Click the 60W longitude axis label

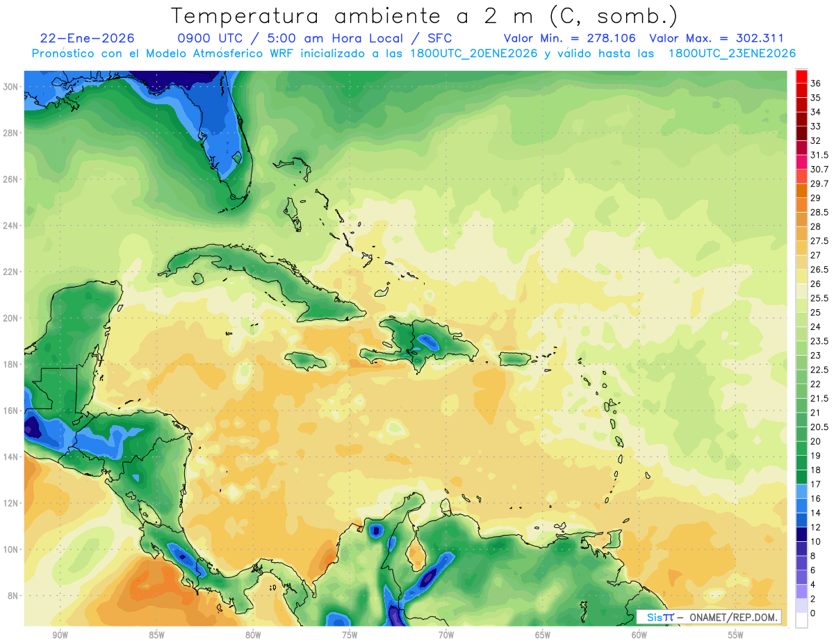[639, 635]
